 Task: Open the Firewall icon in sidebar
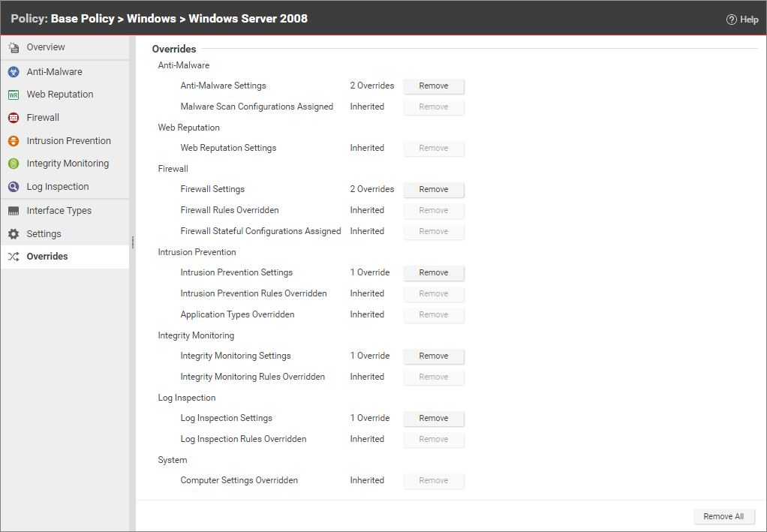point(14,118)
